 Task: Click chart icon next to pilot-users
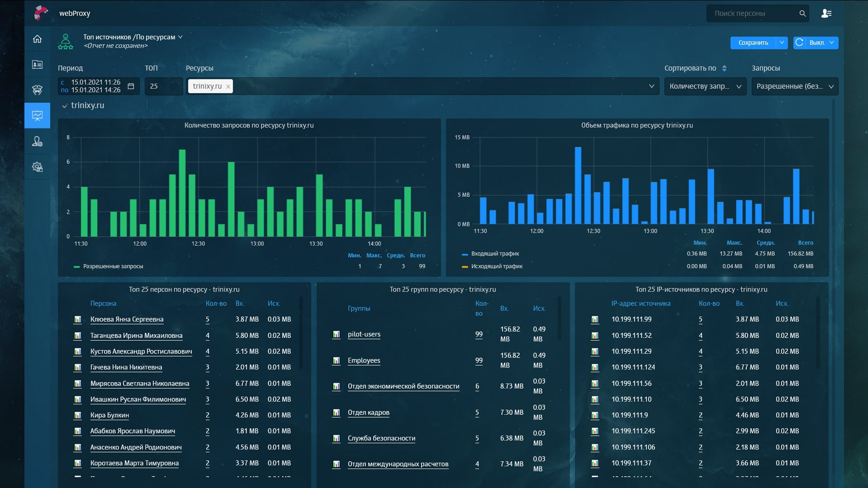coord(336,334)
